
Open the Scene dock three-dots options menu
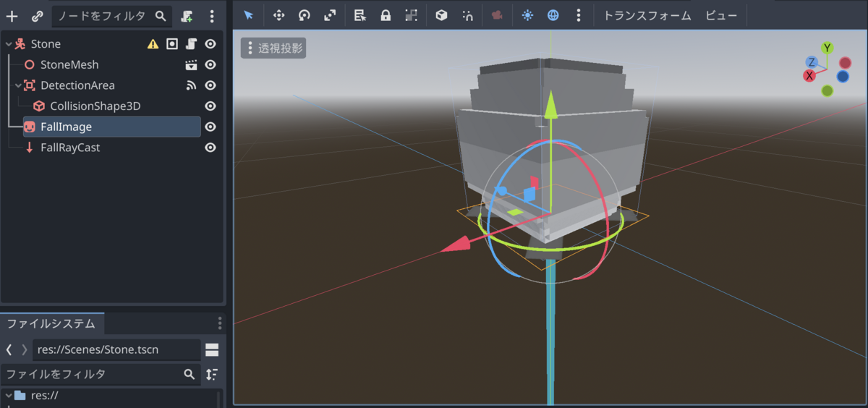click(211, 16)
